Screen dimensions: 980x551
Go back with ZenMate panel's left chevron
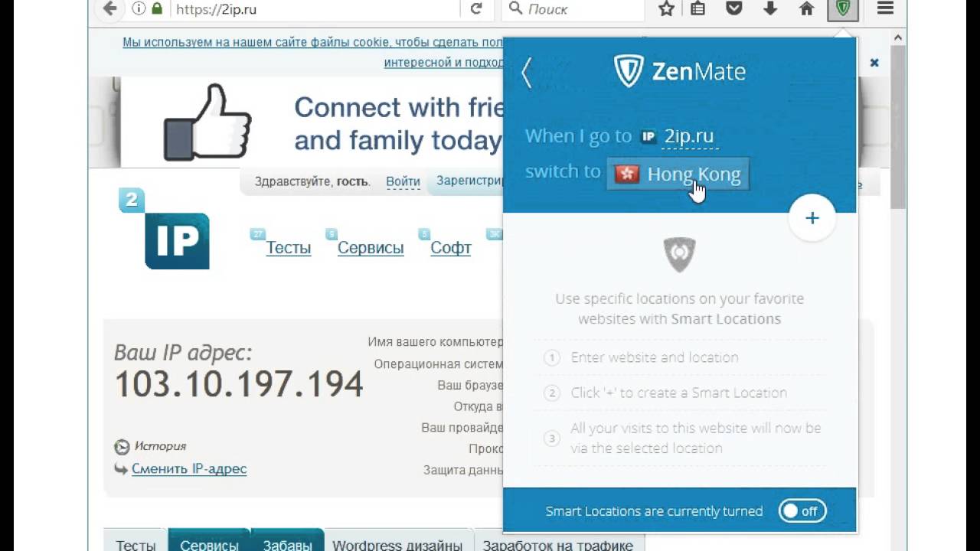coord(527,73)
